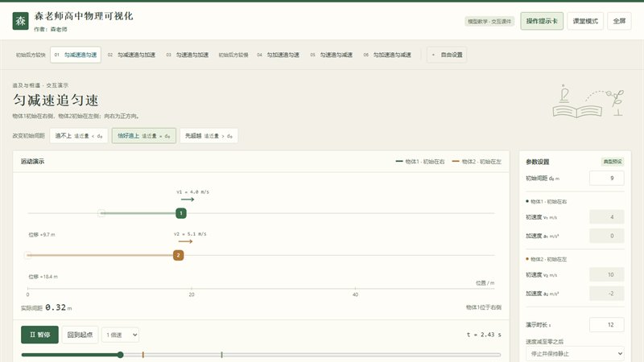Image resolution: width=644 pixels, height=362 pixels.
Task: Click the 模型教学·交互课件 tag
Action: tap(489, 22)
